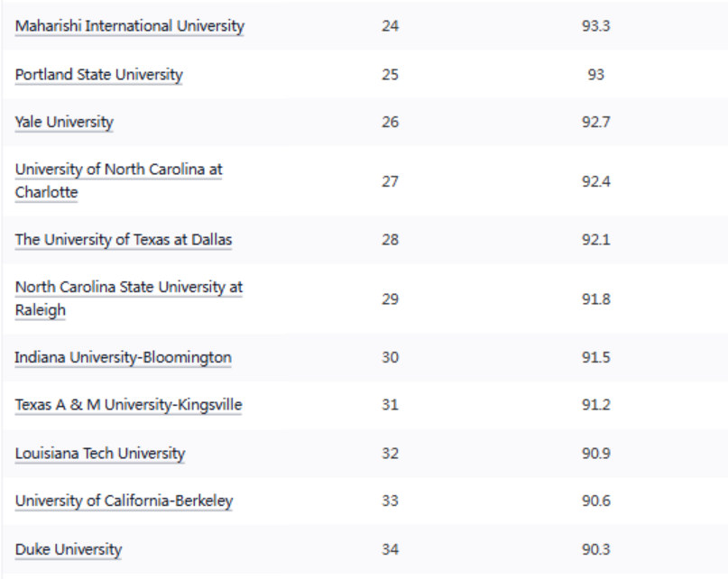The image size is (728, 579).
Task: Select rank 30 beside Indiana University-Bloomington
Action: click(390, 358)
